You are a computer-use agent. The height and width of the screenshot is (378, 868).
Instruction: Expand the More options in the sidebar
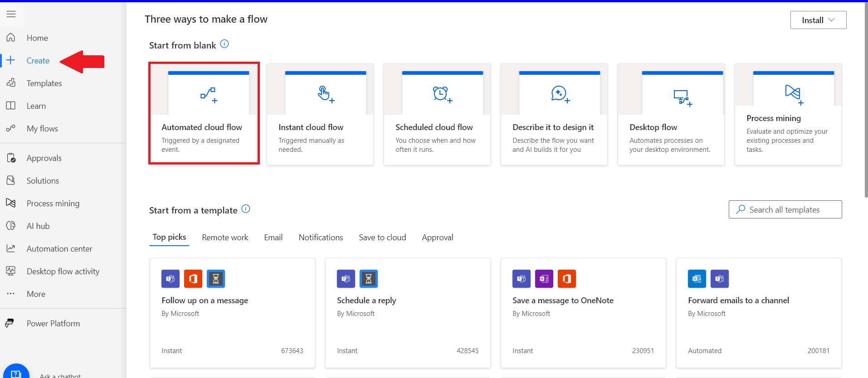(x=35, y=294)
